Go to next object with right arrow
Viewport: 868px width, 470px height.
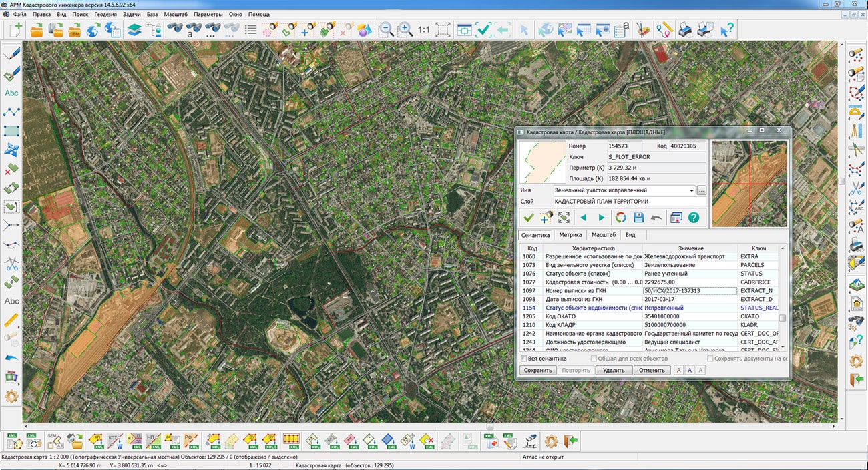click(602, 218)
